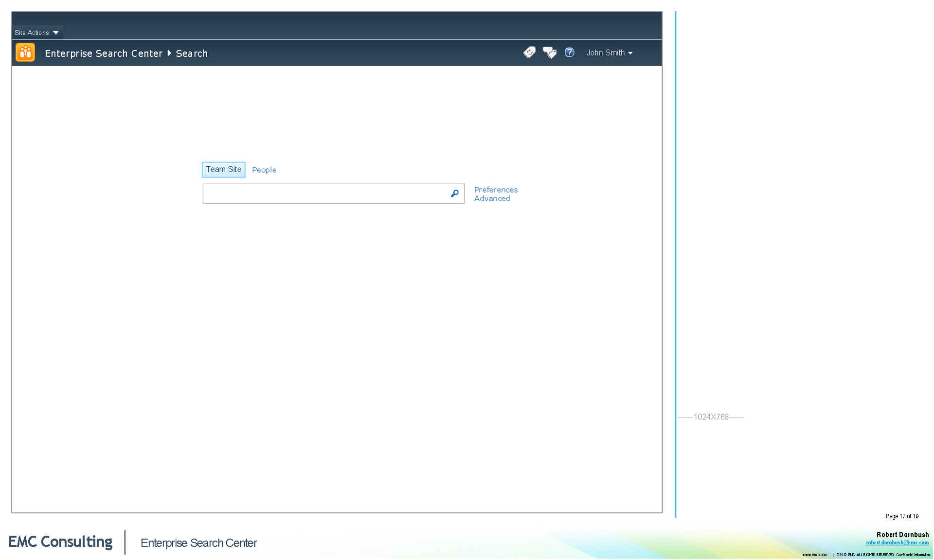
Task: Click the www.emc.com footer link
Action: point(814,555)
